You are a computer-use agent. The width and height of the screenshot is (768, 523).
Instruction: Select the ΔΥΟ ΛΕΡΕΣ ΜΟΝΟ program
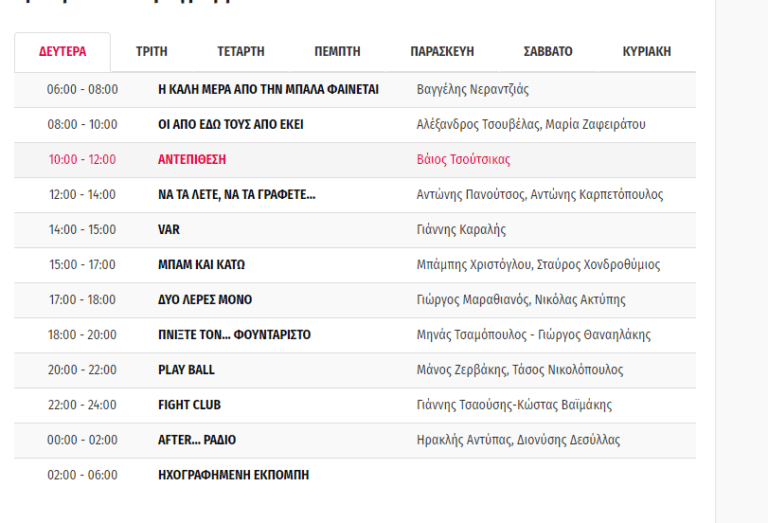205,300
